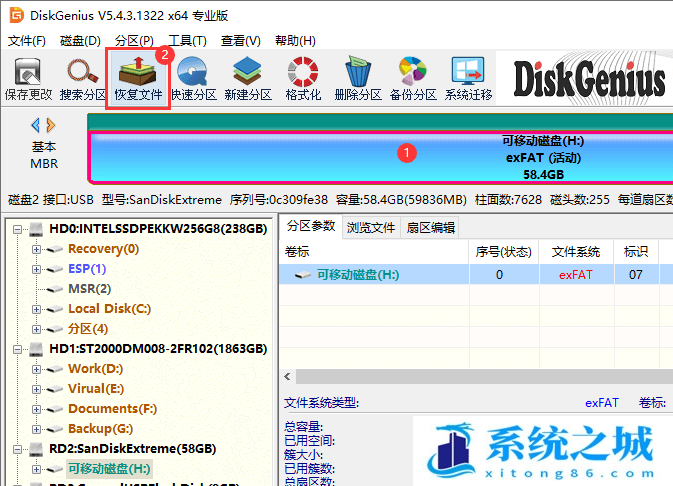Click the drive icon beside Documents(F:)
Screen dimensions: 673x486
coord(55,410)
